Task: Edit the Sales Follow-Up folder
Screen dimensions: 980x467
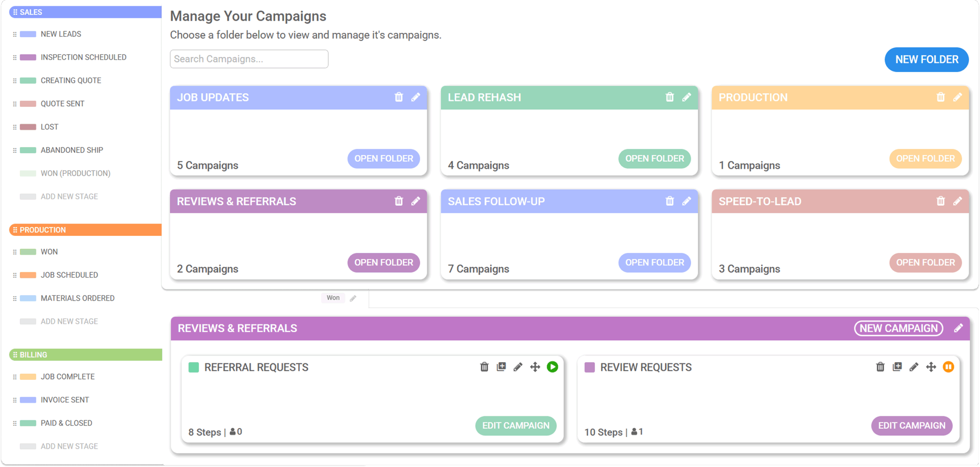Action: (687, 201)
